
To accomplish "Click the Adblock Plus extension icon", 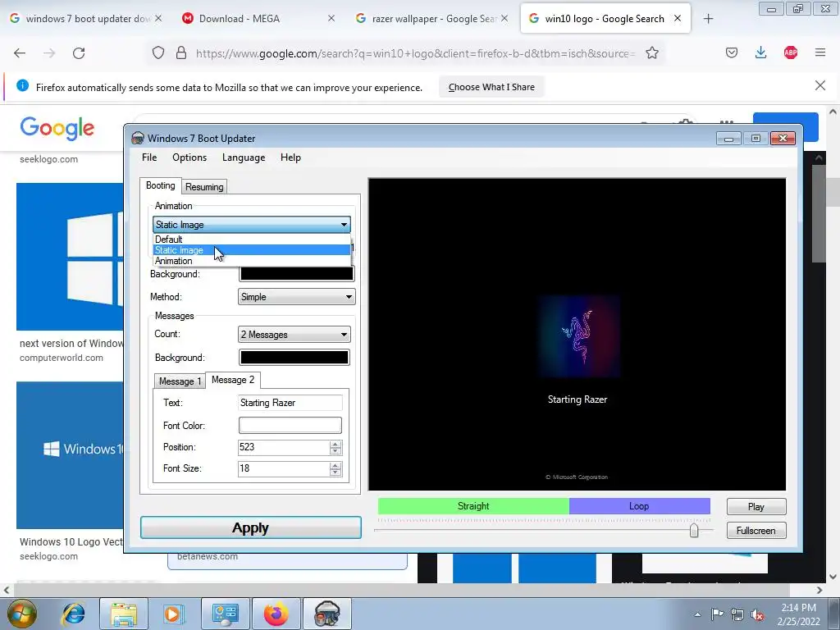I will [790, 52].
